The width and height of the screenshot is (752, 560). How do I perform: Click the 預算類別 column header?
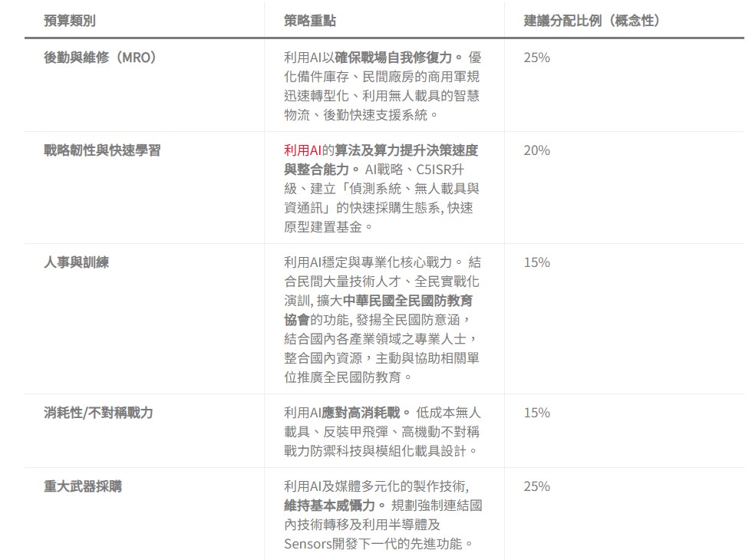(x=70, y=21)
